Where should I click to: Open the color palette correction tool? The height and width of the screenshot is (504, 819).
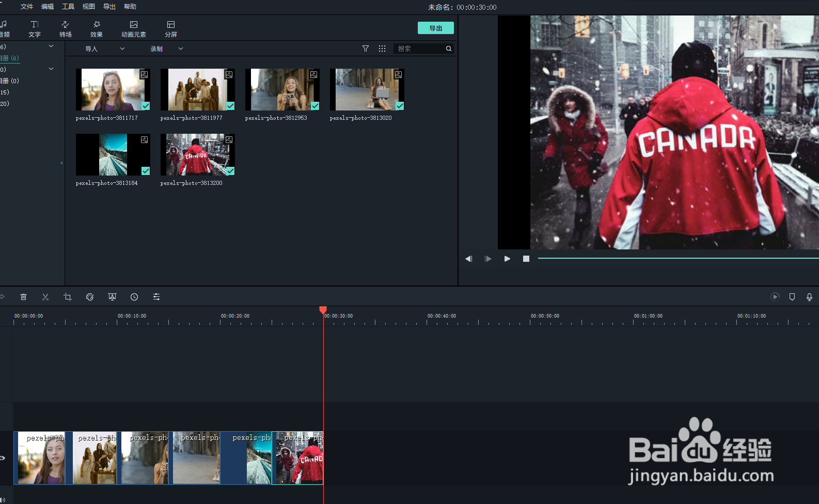[90, 297]
